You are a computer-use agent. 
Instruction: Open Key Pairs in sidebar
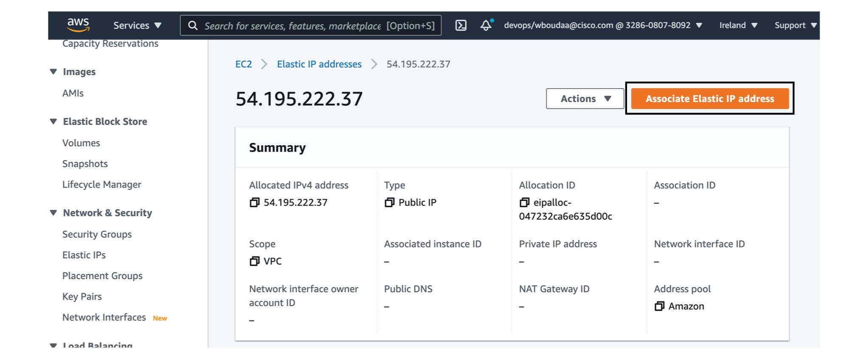tap(82, 297)
